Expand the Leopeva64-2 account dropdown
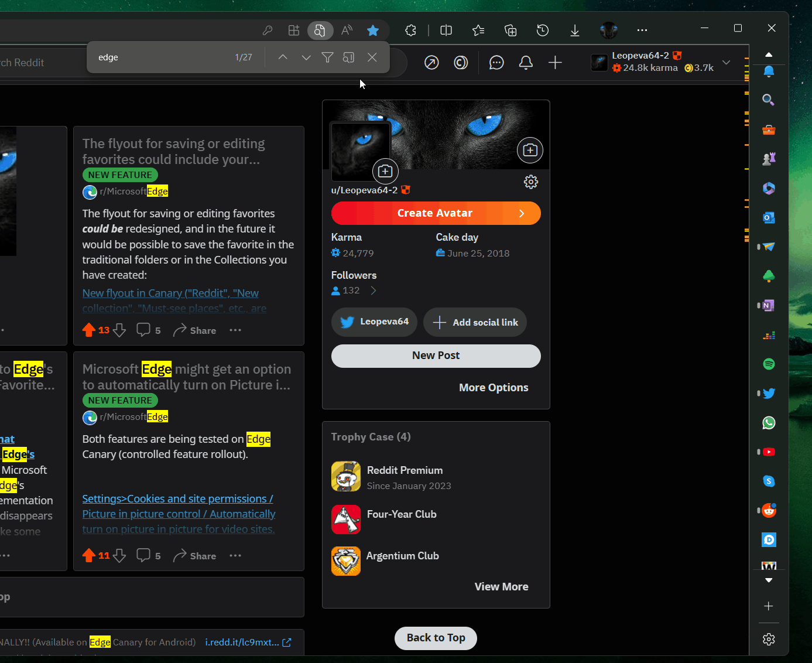 tap(727, 62)
